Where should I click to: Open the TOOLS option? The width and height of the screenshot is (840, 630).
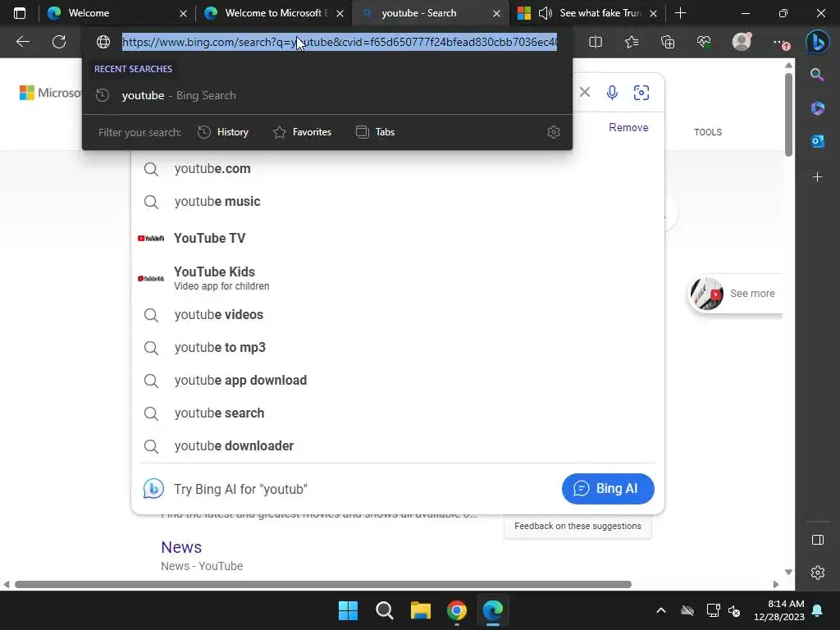pos(708,132)
